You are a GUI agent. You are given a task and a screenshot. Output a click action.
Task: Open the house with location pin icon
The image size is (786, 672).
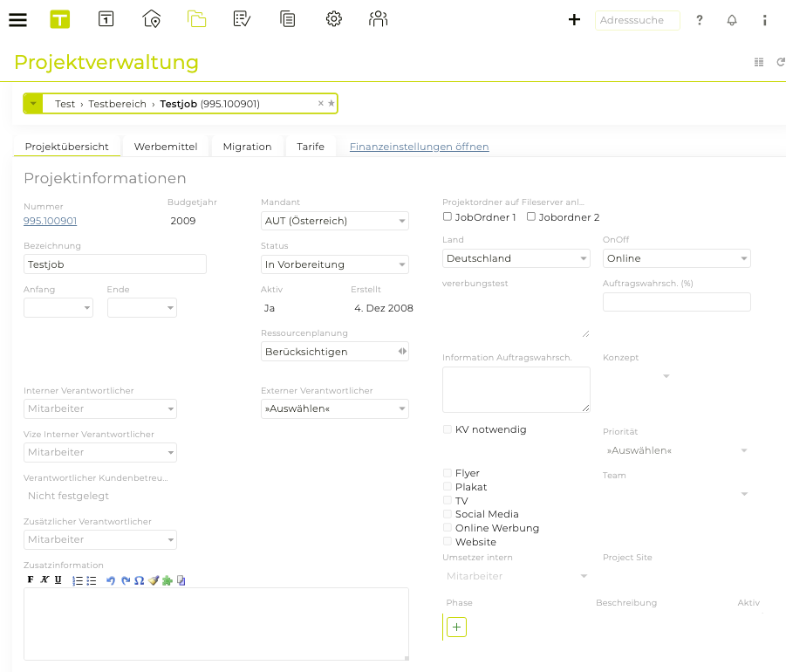point(152,19)
